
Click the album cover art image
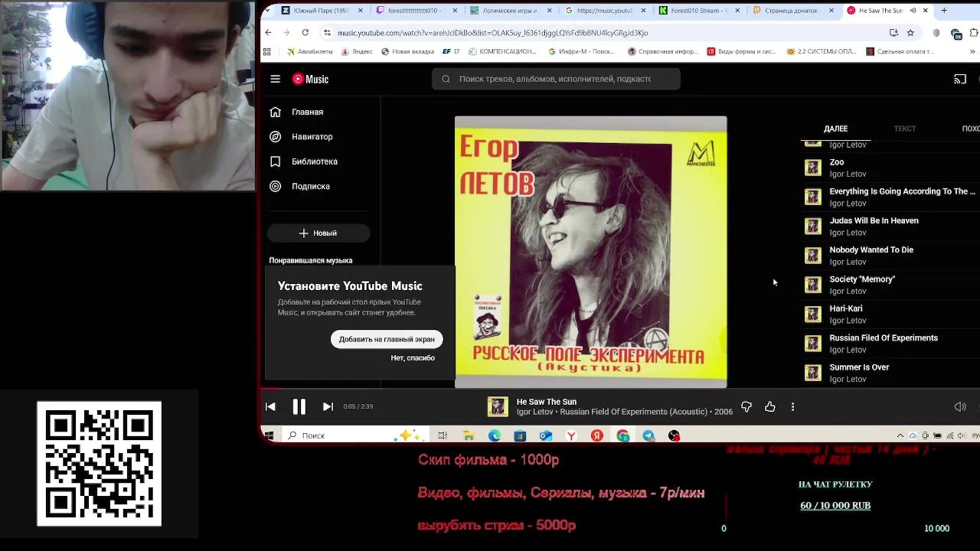click(591, 252)
